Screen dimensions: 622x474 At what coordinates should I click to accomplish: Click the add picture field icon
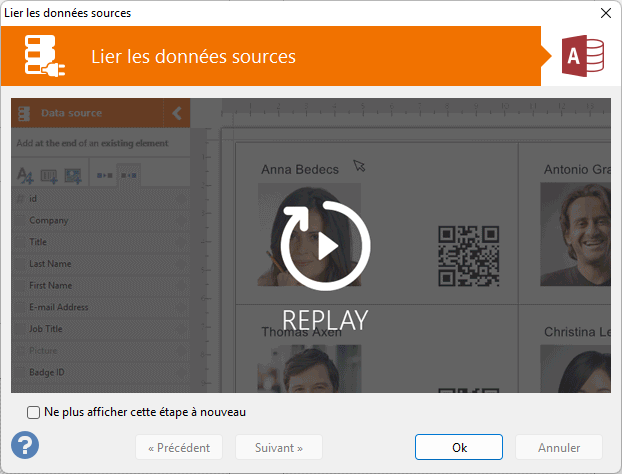pyautogui.click(x=72, y=176)
